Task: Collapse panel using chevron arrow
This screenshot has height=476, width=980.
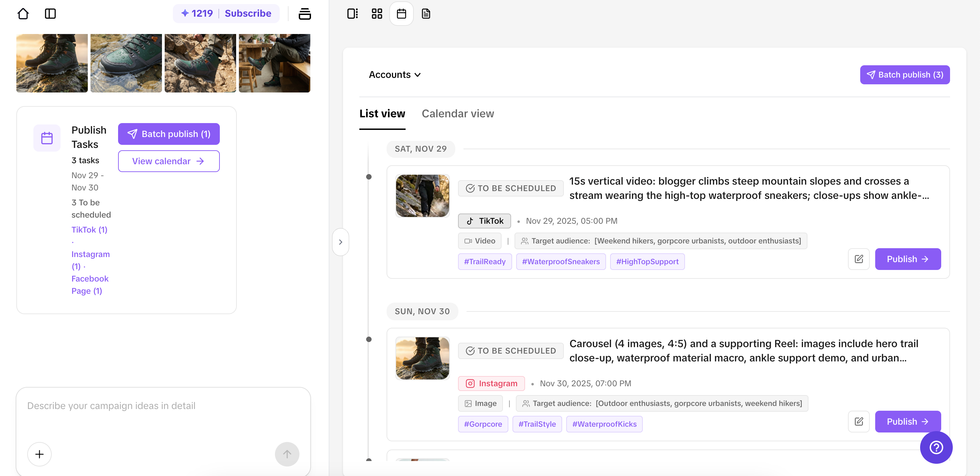Action: coord(341,242)
